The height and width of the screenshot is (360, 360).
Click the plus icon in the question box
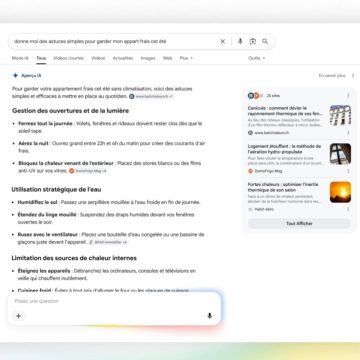(x=18, y=316)
